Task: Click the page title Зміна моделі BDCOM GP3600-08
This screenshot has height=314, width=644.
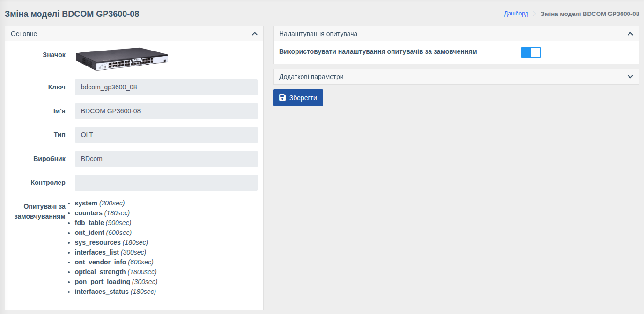Action: pos(72,14)
